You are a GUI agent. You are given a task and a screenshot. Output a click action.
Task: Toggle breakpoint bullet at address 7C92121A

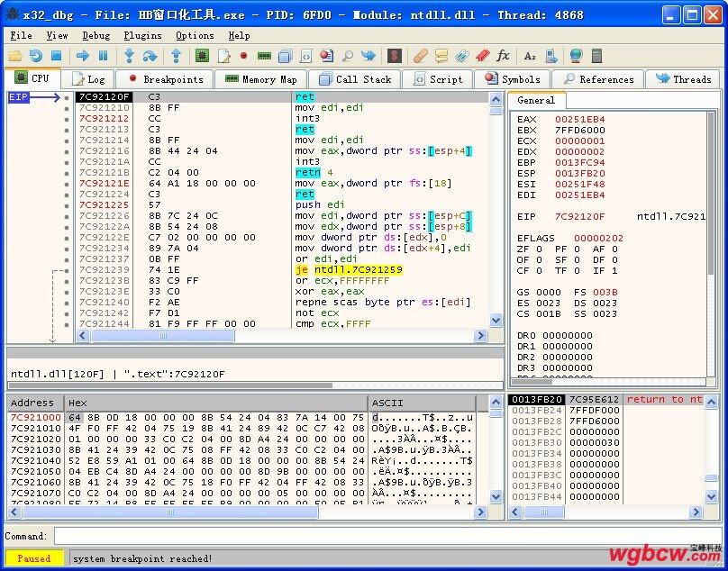coord(67,162)
